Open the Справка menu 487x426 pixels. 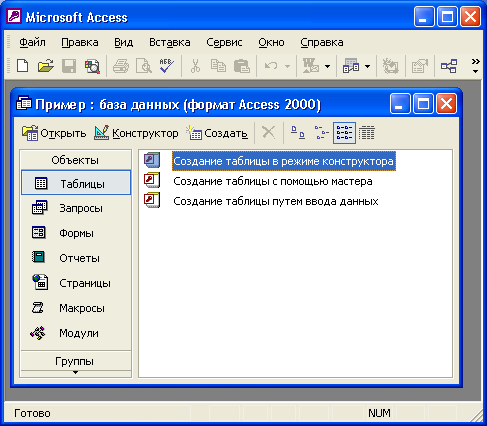point(321,42)
